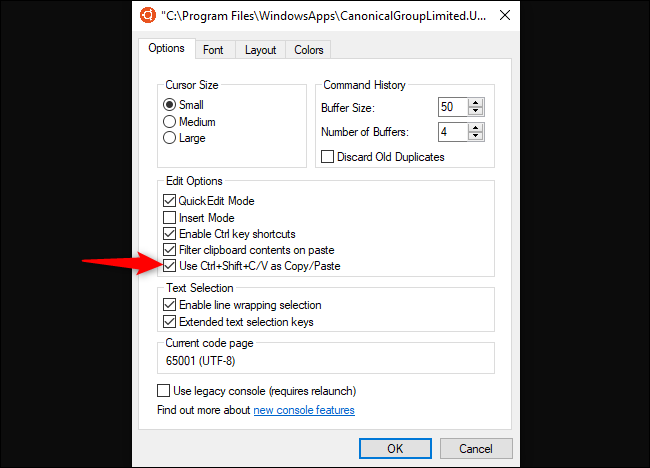
Task: Click the Buffer Size value field
Action: [453, 107]
